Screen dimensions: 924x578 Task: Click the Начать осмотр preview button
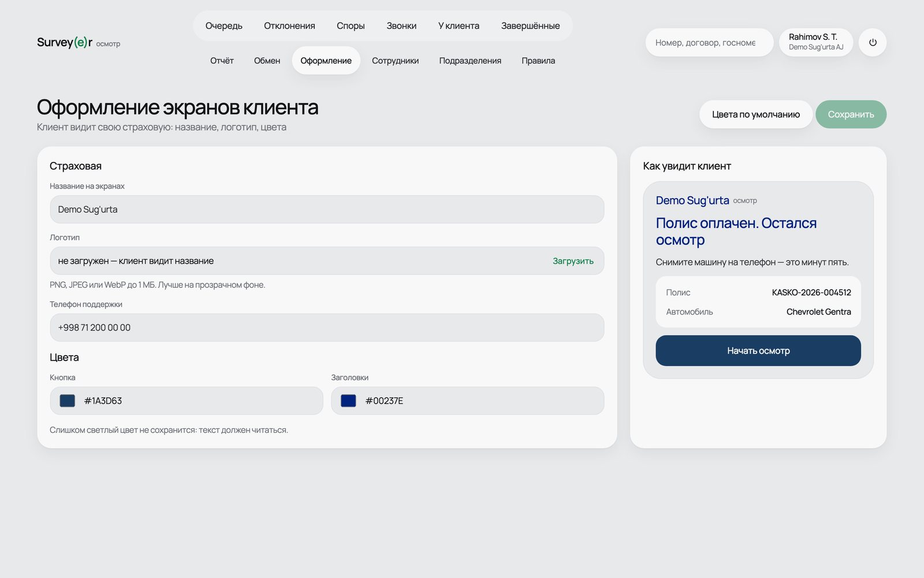coord(758,351)
